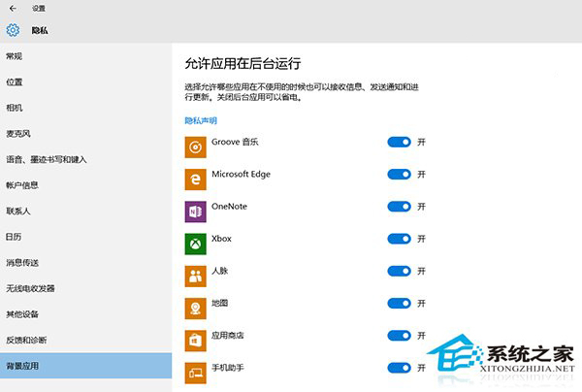This screenshot has width=582, height=392.
Task: Click the OneNote app name
Action: [x=229, y=207]
